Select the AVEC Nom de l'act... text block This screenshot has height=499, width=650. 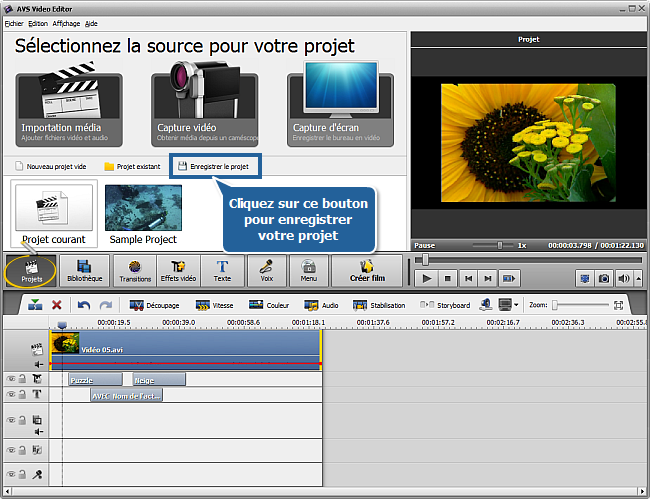click(126, 395)
